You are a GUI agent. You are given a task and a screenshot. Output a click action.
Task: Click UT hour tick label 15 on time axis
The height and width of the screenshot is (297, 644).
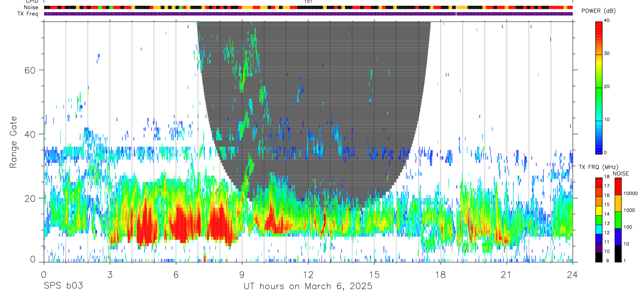(374, 274)
